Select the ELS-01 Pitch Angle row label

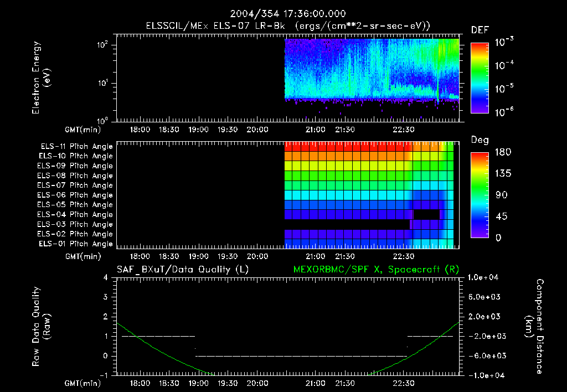point(76,244)
